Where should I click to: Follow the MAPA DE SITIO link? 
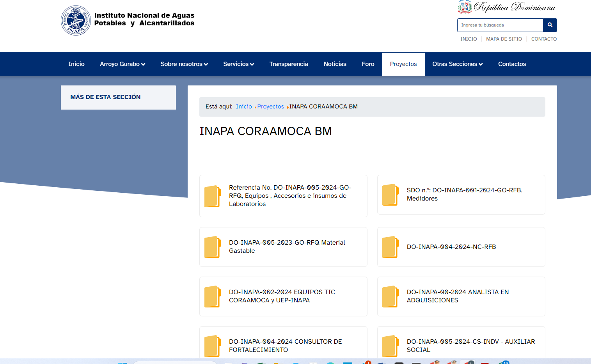[x=504, y=39]
